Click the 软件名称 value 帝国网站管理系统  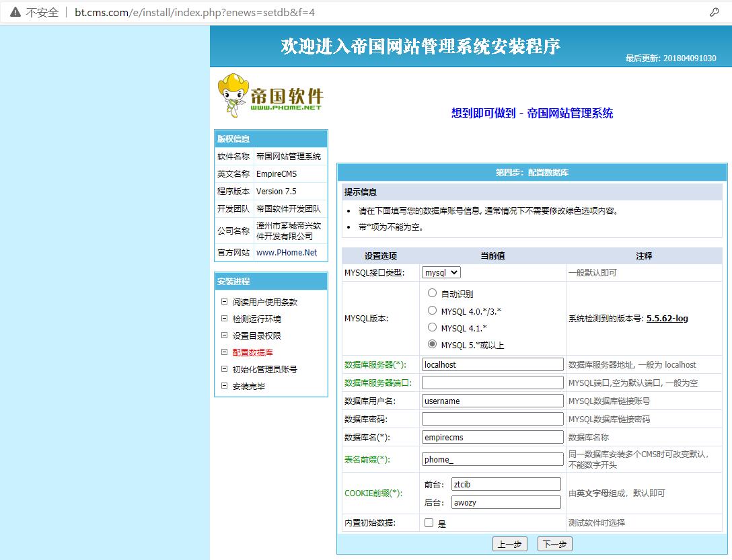(290, 157)
